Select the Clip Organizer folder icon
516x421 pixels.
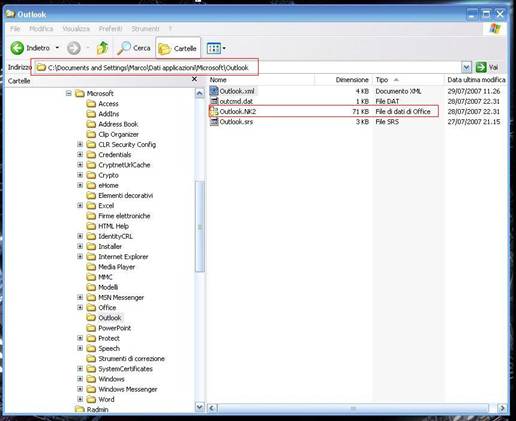tap(91, 134)
